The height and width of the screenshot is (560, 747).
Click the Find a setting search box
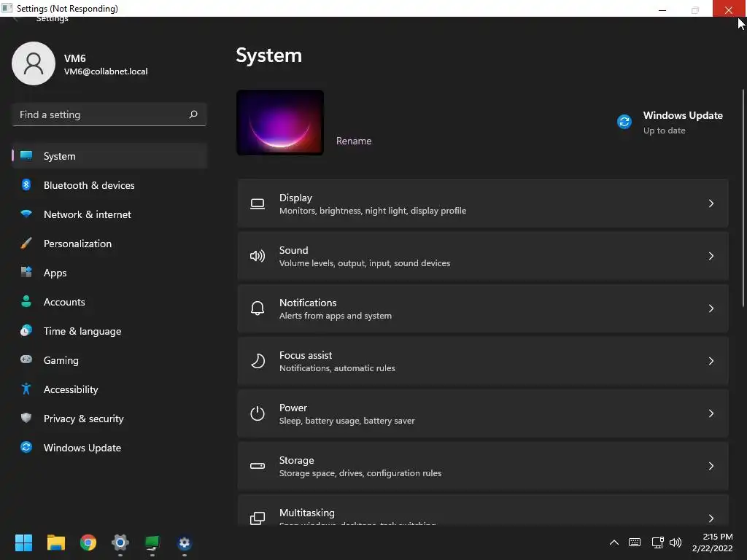point(109,114)
